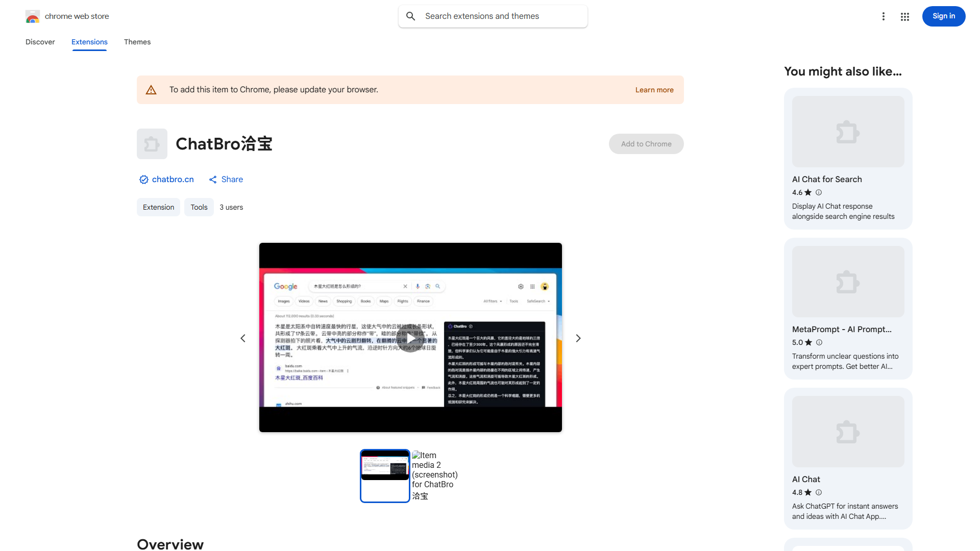This screenshot has width=980, height=551.
Task: Open the chatbro.cn website link
Action: pos(173,179)
